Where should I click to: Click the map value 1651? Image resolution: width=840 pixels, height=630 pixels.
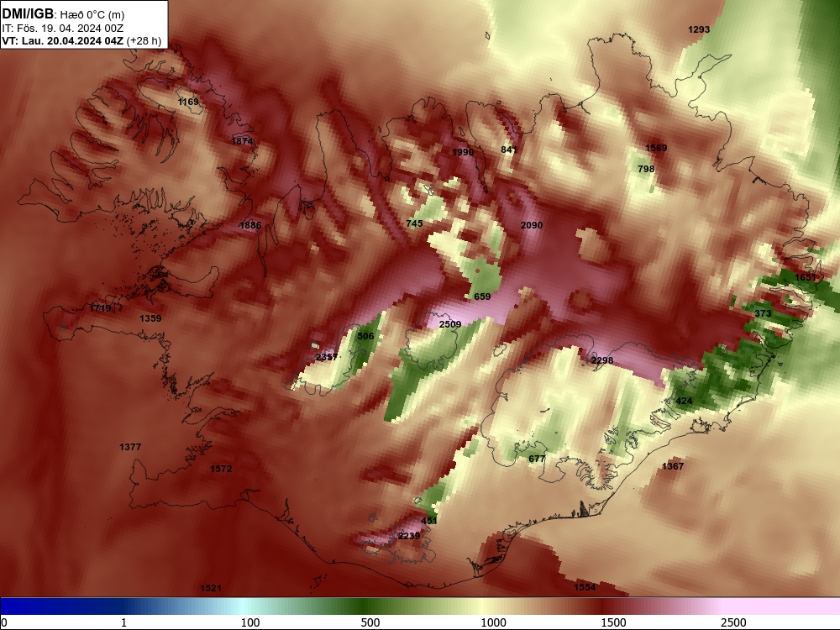[x=806, y=277]
